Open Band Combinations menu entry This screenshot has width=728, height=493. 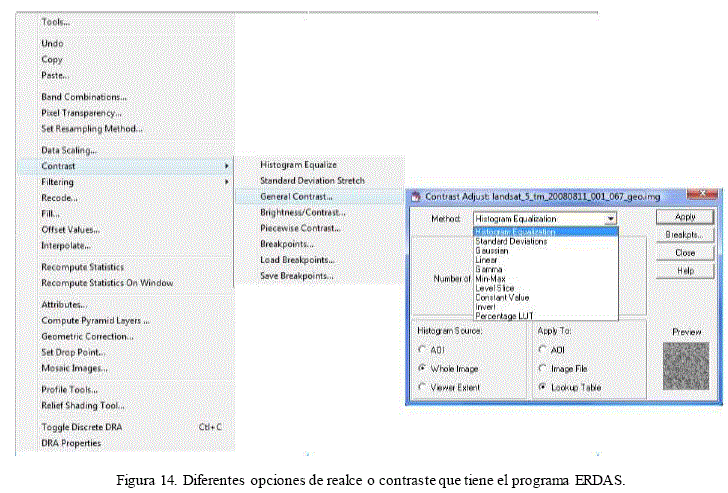coord(83,97)
